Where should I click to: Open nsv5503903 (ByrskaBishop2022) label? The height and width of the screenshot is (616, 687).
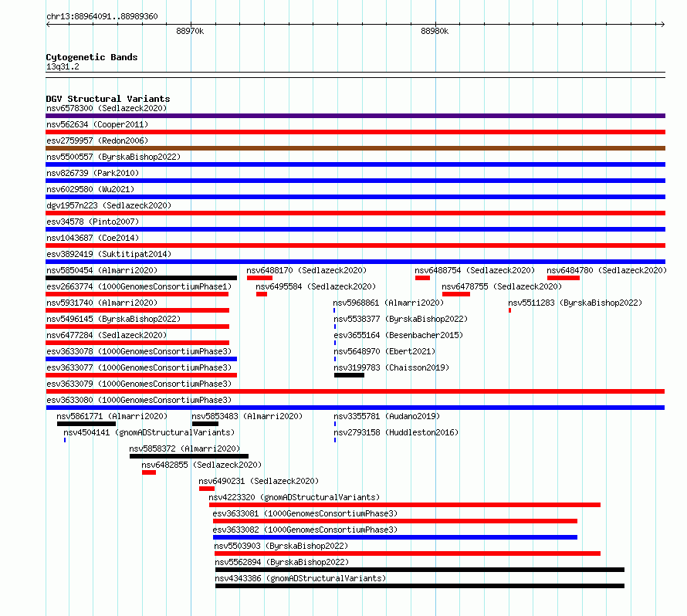click(x=281, y=546)
